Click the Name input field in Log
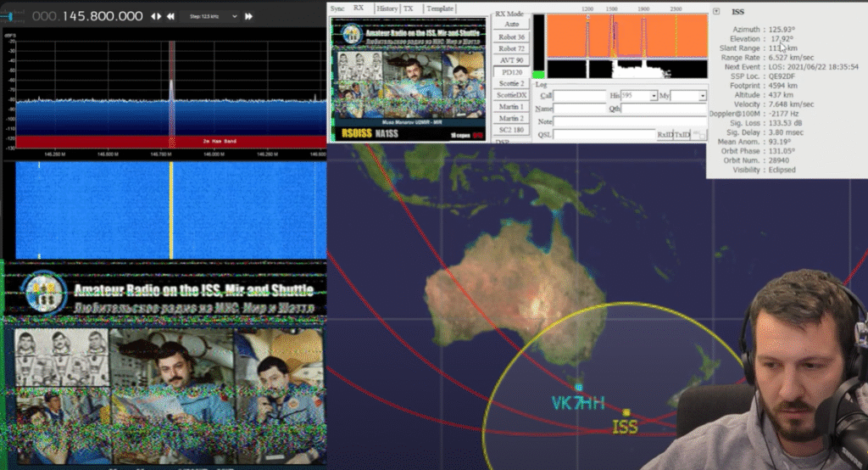This screenshot has height=470, width=868. coord(580,109)
